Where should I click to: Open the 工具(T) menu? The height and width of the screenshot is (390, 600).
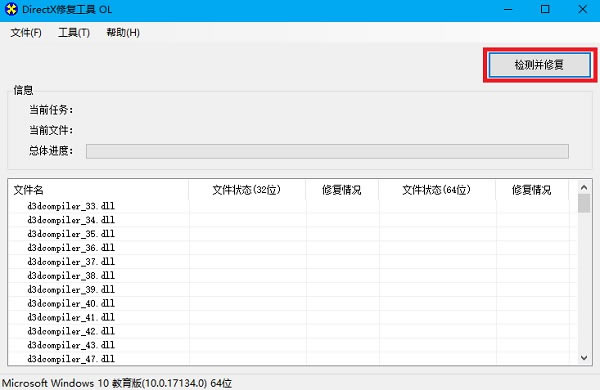click(x=74, y=33)
